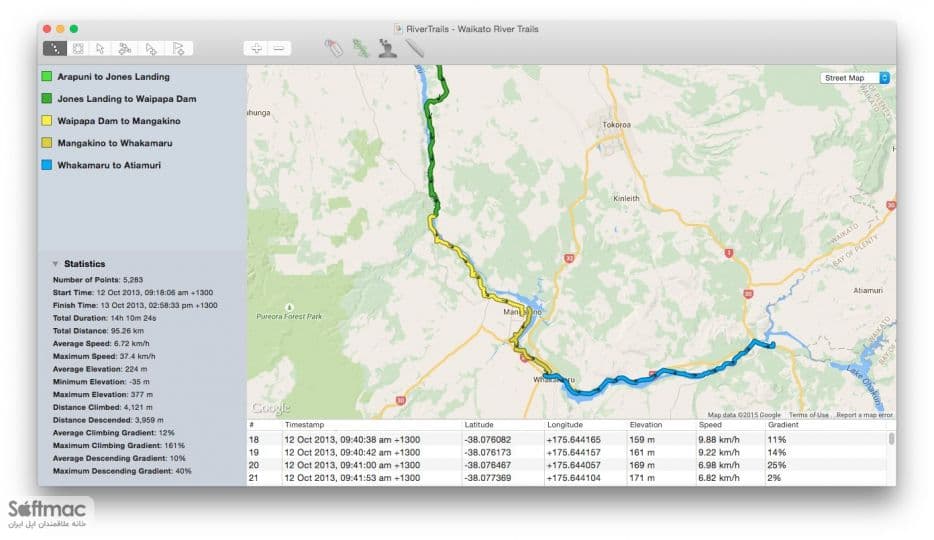Click Report a map error link
This screenshot has width=934, height=540.
click(864, 415)
